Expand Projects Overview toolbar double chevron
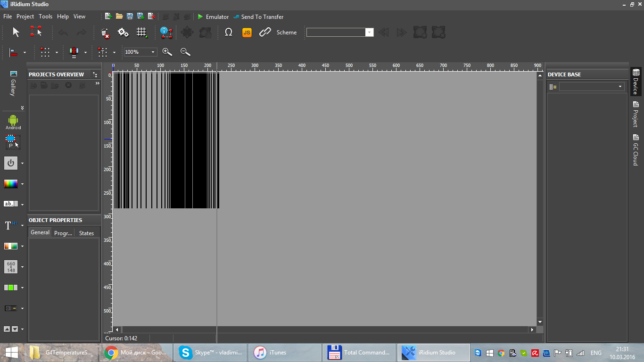Screen dimensions: 644x362 pyautogui.click(x=98, y=83)
